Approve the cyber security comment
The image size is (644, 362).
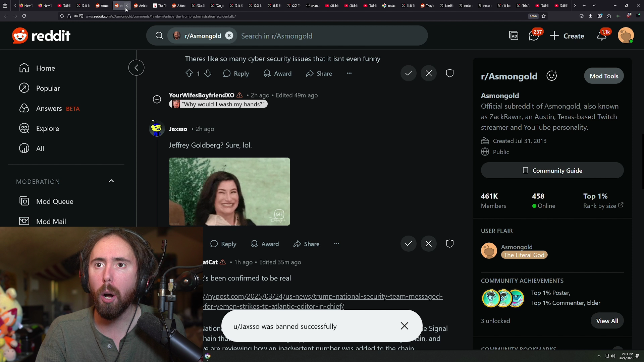pyautogui.click(x=408, y=73)
